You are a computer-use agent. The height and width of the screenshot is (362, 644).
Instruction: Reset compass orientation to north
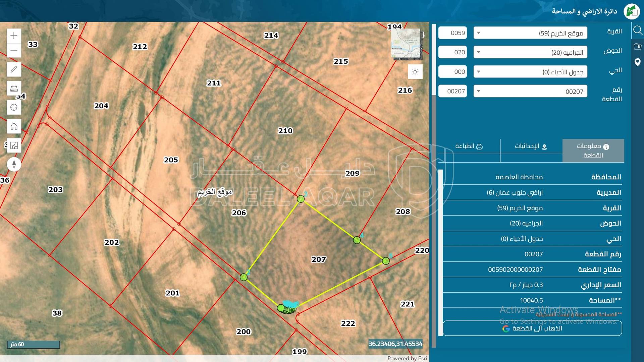[14, 164]
